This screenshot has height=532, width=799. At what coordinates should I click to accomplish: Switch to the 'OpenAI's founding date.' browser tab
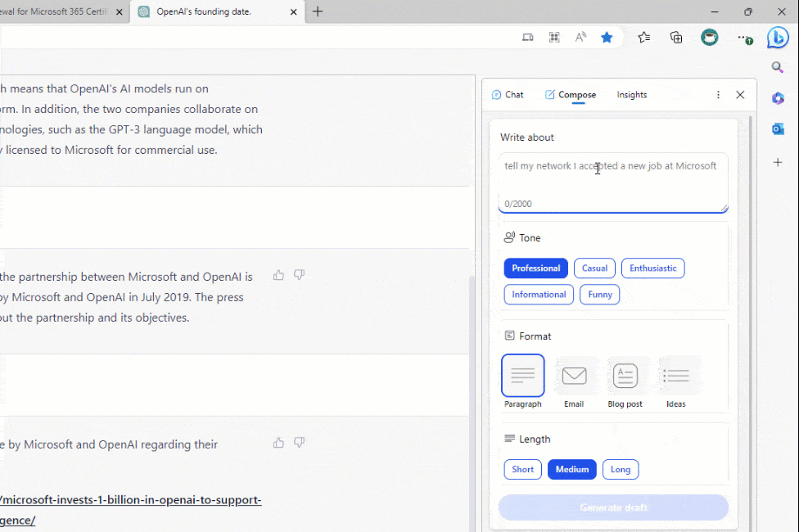(218, 11)
